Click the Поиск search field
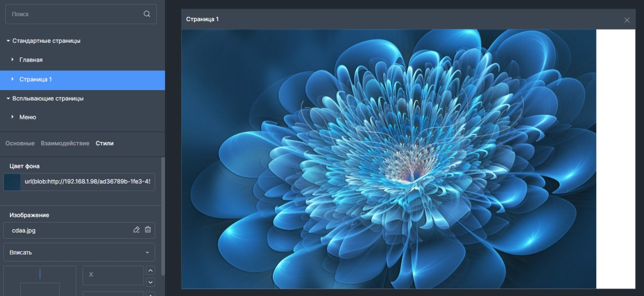Screen dimensions: 644x296 point(74,14)
